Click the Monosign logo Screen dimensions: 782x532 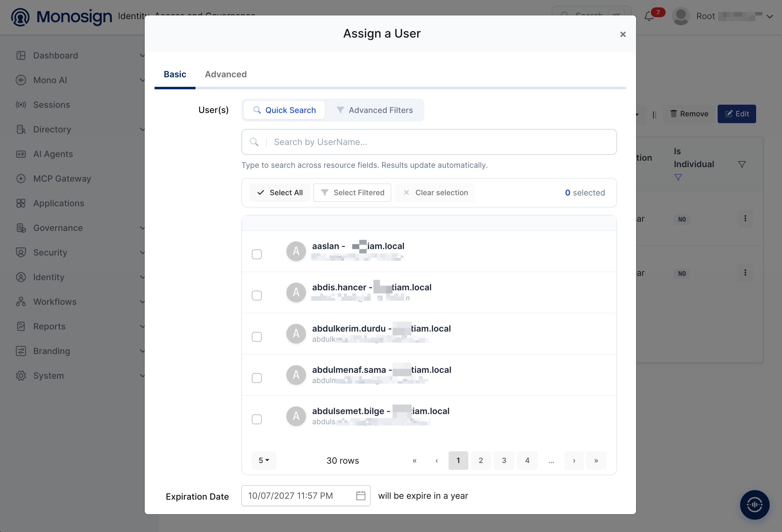(62, 17)
